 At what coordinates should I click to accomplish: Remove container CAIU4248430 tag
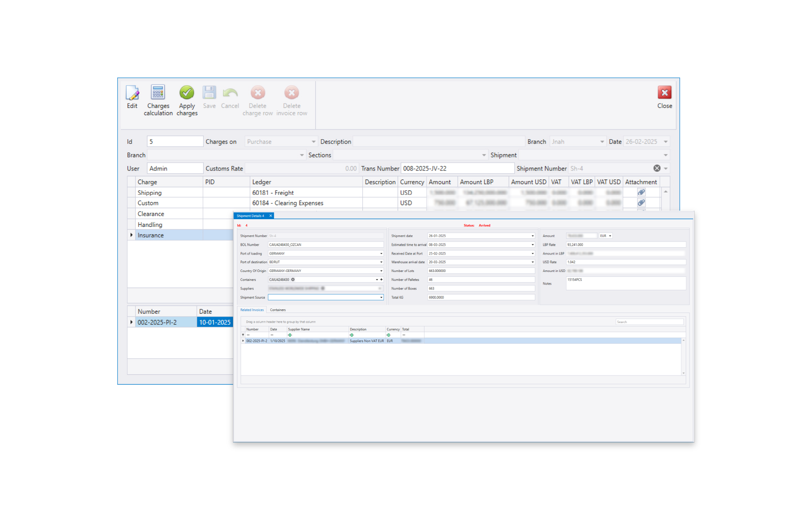point(293,280)
